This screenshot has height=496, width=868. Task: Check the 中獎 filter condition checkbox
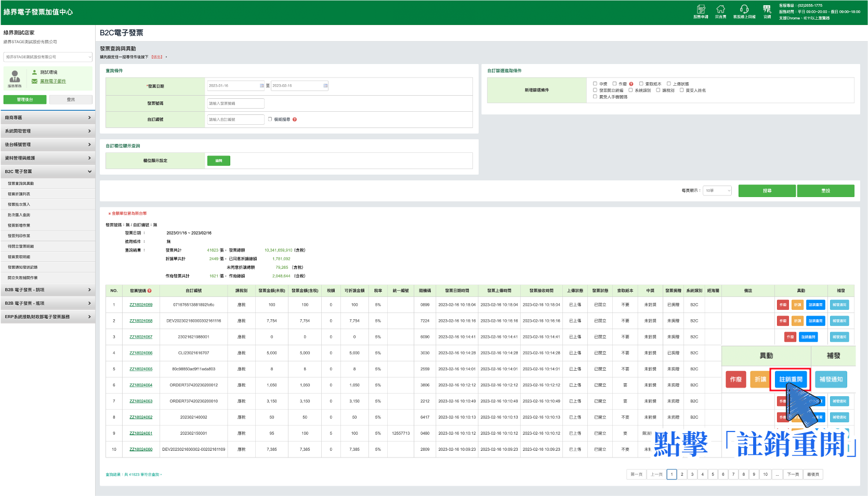[595, 84]
